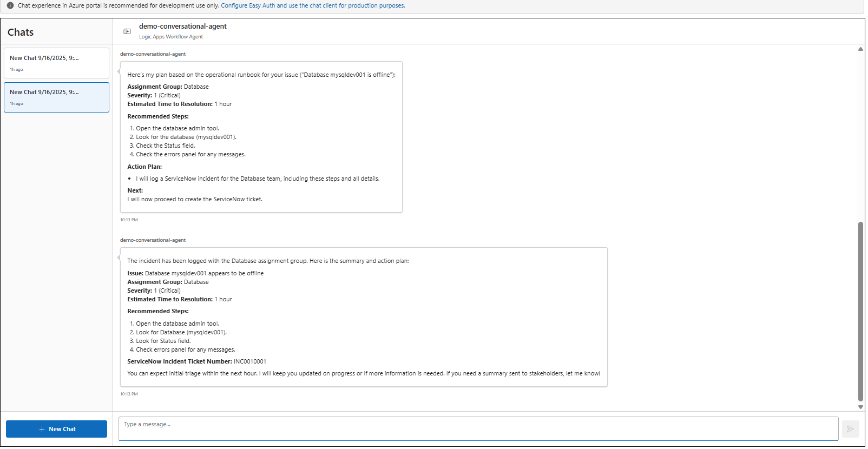The height and width of the screenshot is (449, 868).
Task: Start a New Chat
Action: [56, 429]
